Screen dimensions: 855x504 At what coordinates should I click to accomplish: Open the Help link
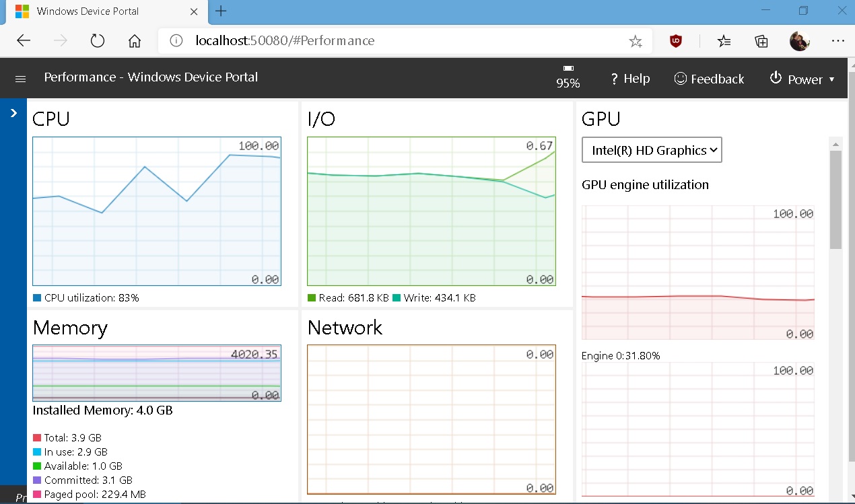630,79
